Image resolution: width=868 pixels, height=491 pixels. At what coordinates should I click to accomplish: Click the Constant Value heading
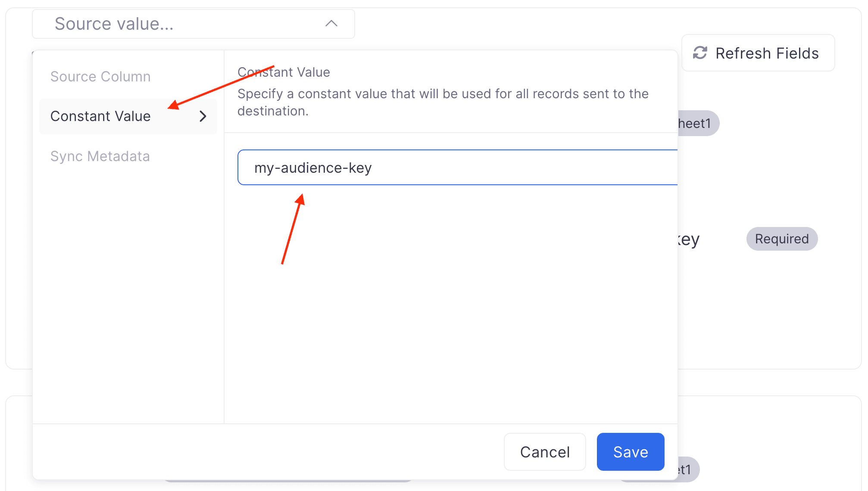pos(284,72)
